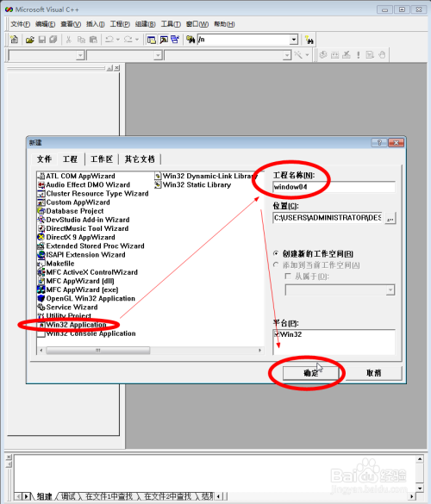Click the Paste clipboard icon
Viewport: 431px width, 504px height.
[93, 40]
